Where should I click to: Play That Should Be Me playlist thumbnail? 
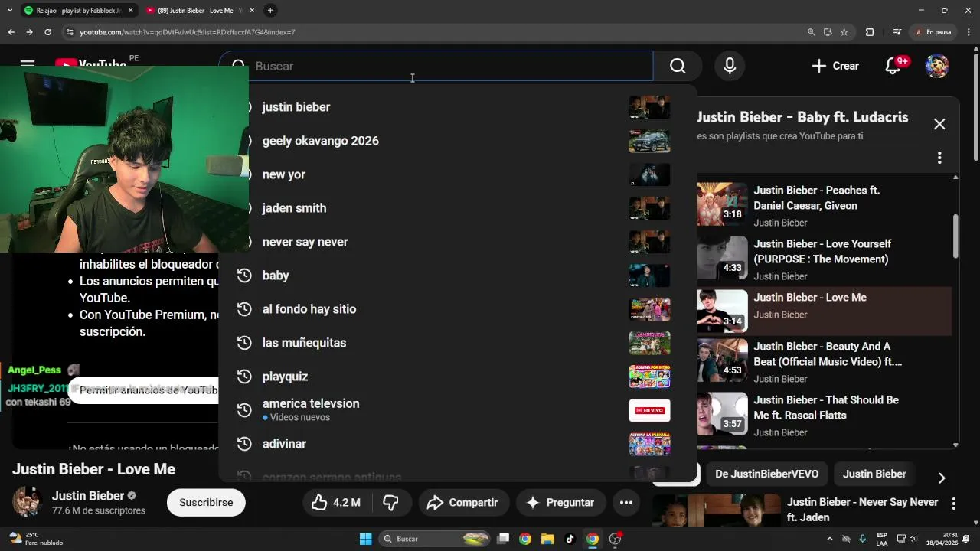pos(722,413)
